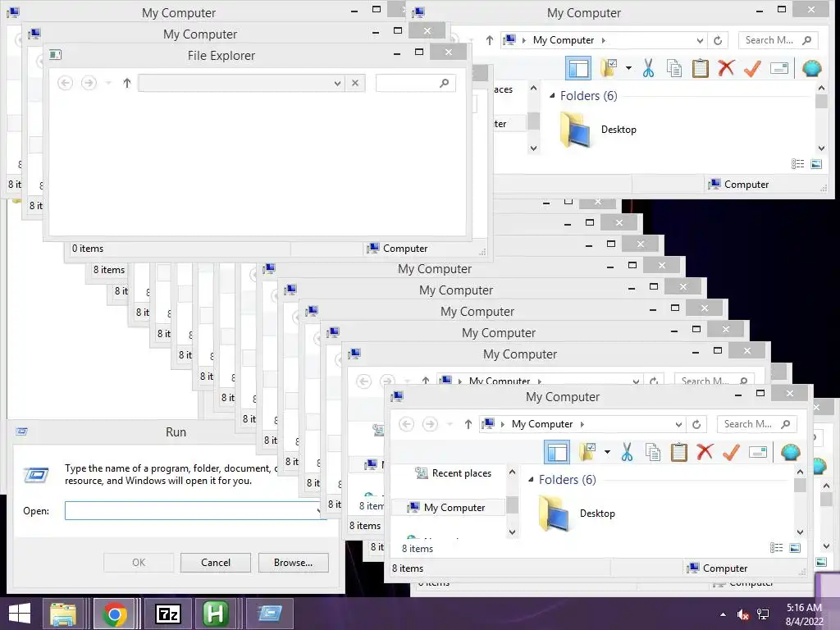This screenshot has height=630, width=840.
Task: Click blue shell icon in frontmost My Computer window
Action: coord(790,452)
